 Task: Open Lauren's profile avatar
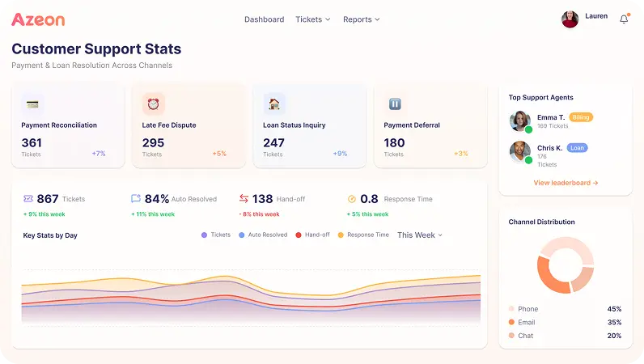click(x=570, y=19)
